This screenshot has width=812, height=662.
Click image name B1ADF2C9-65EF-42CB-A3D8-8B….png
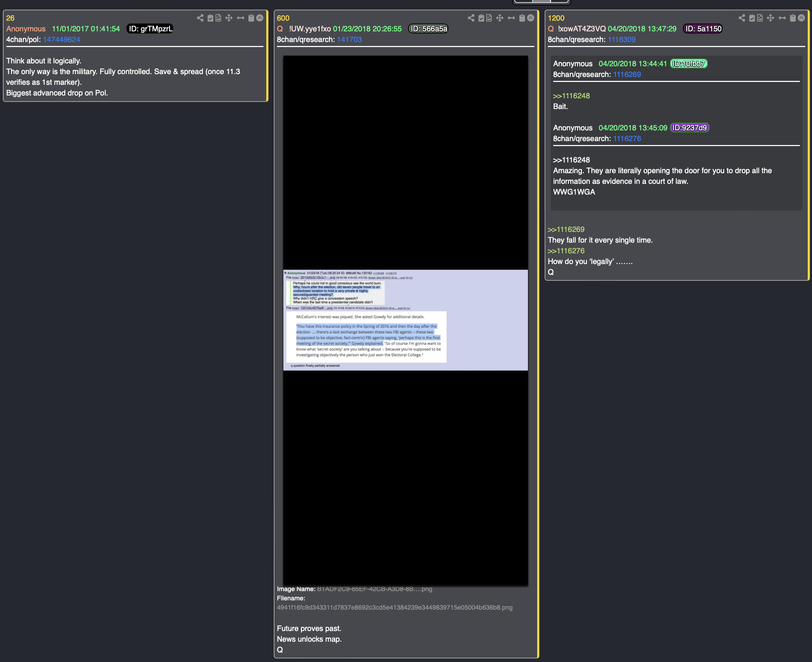(375, 589)
